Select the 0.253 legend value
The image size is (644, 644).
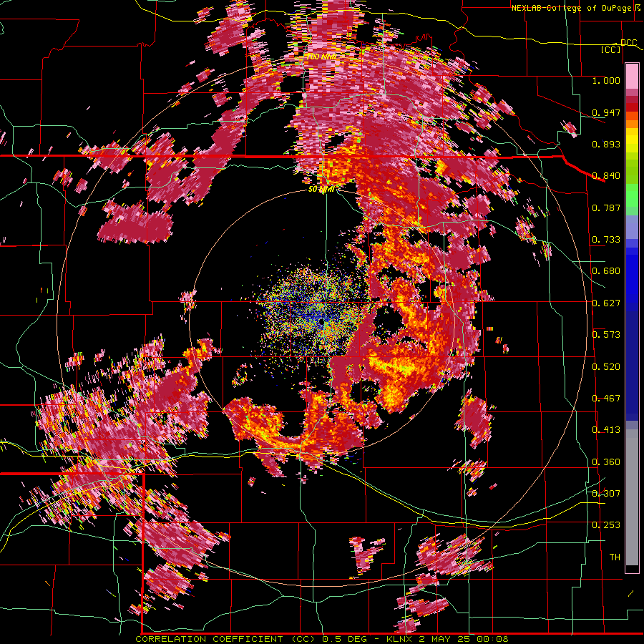point(606,525)
